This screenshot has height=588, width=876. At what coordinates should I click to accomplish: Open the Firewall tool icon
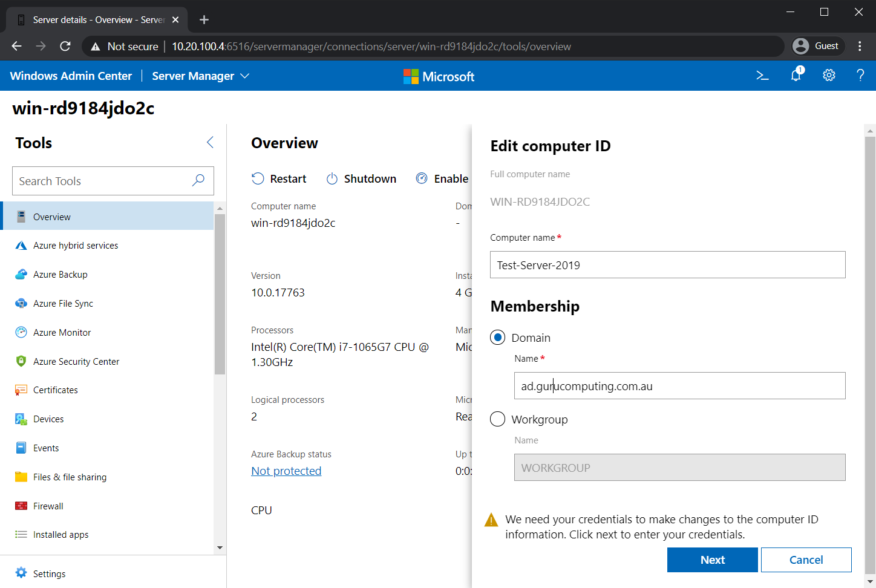click(x=21, y=506)
